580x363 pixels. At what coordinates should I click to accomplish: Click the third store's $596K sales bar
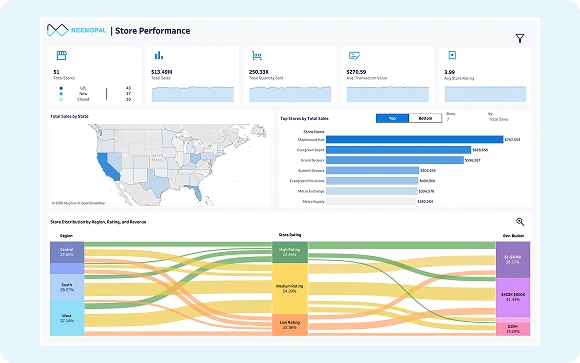(x=395, y=160)
